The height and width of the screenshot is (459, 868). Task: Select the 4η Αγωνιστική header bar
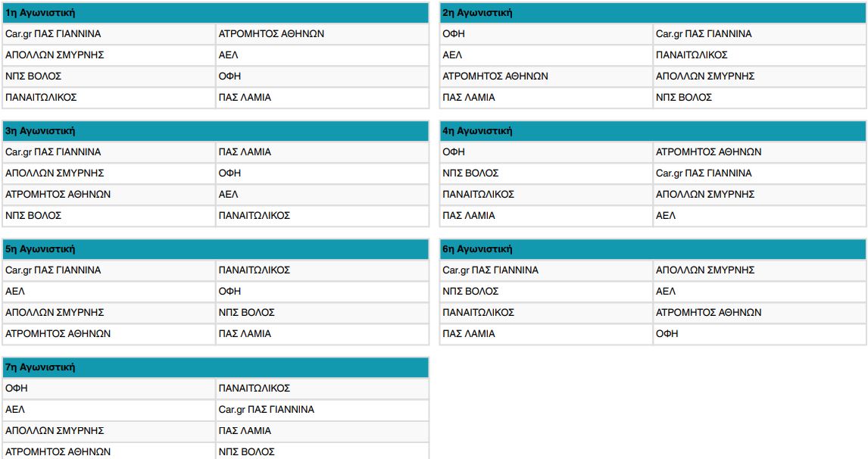tap(653, 131)
